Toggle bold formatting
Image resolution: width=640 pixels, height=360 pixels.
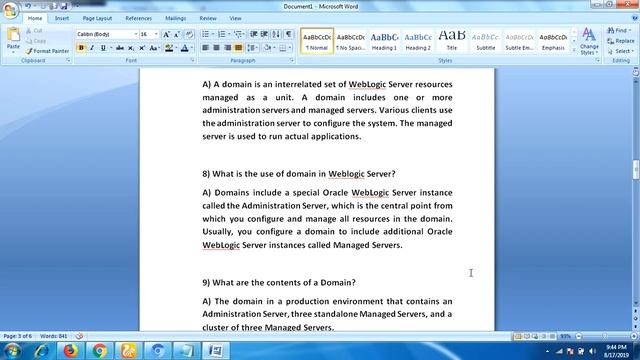(81, 48)
